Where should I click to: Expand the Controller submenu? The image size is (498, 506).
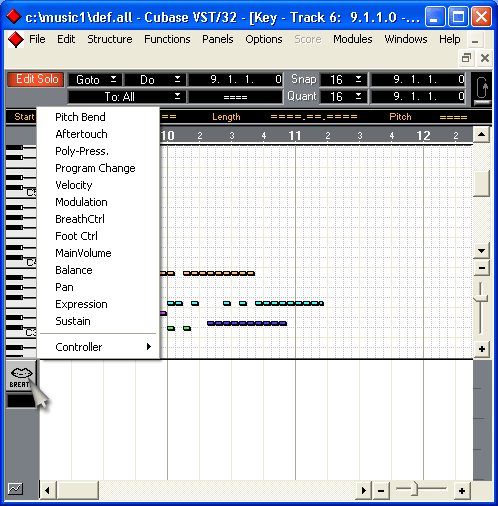click(98, 347)
